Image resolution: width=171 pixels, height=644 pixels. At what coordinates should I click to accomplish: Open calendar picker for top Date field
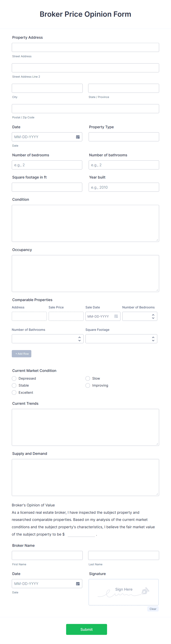click(78, 137)
